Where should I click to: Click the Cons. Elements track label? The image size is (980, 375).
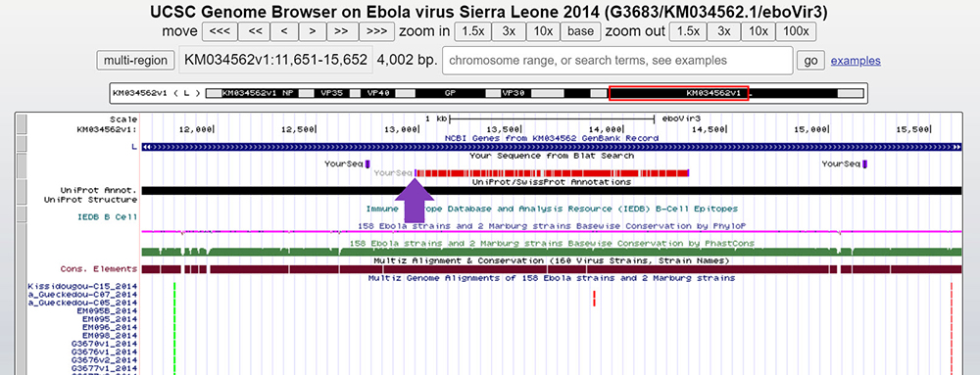[x=98, y=269]
